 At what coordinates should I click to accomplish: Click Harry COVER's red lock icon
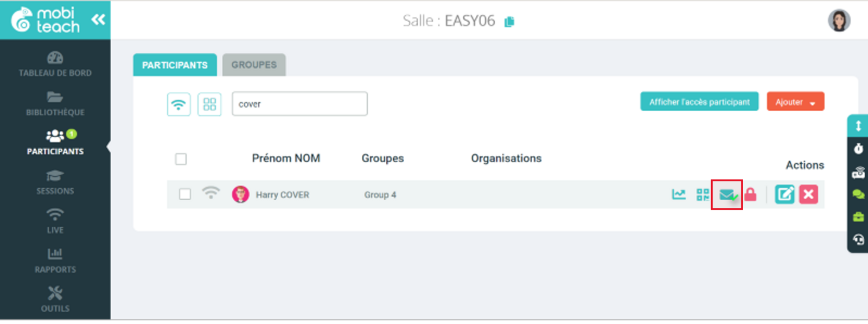(750, 194)
